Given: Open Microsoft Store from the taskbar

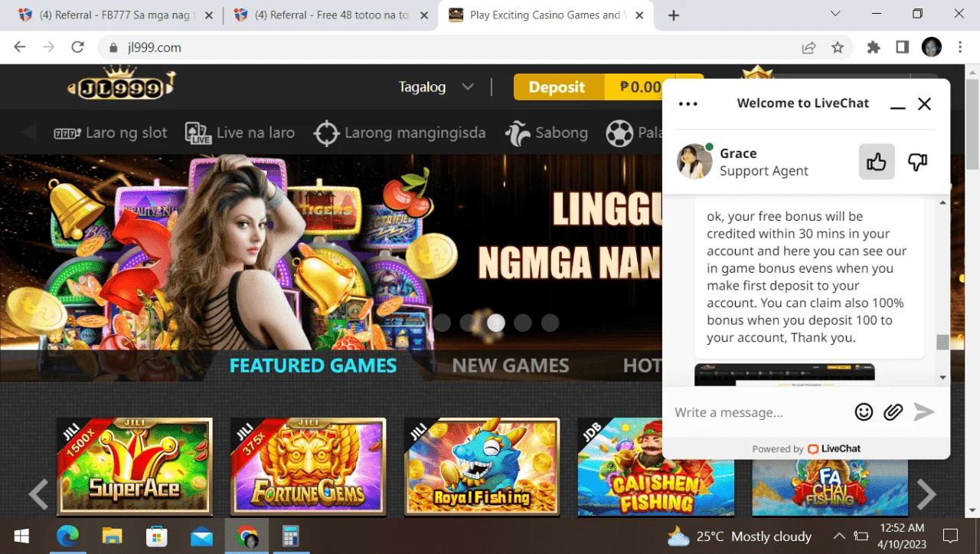Looking at the screenshot, I should (157, 536).
